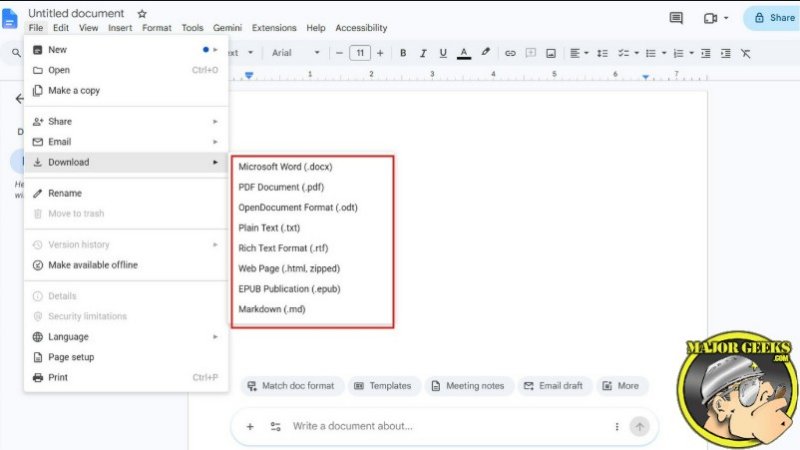Click the add comment icon
800x450 pixels.
pyautogui.click(x=531, y=53)
